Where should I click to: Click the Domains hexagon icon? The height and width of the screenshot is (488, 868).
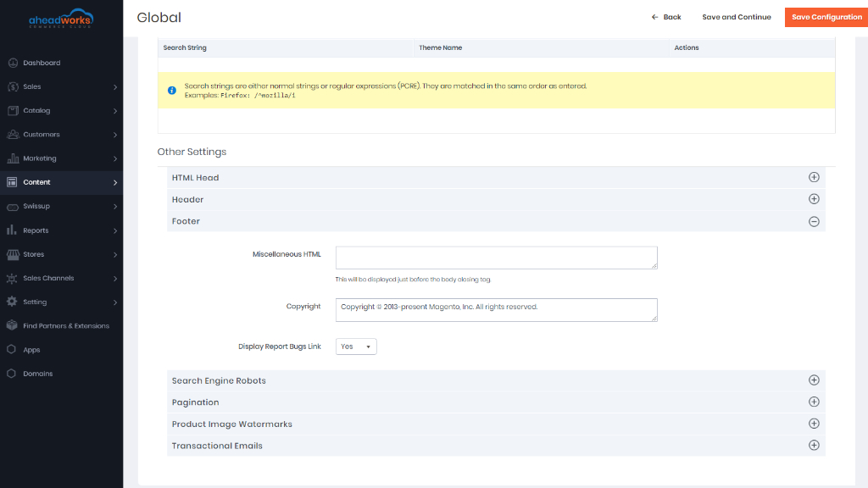(x=12, y=374)
